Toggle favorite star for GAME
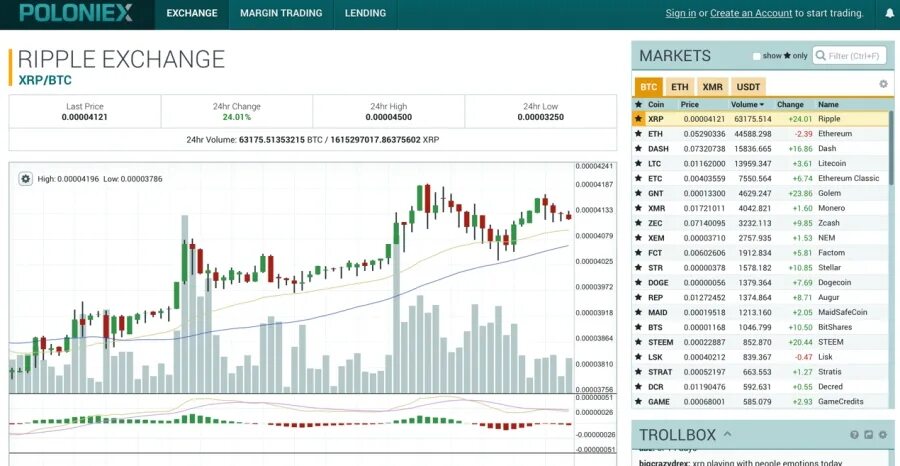900x466 pixels. [638, 402]
